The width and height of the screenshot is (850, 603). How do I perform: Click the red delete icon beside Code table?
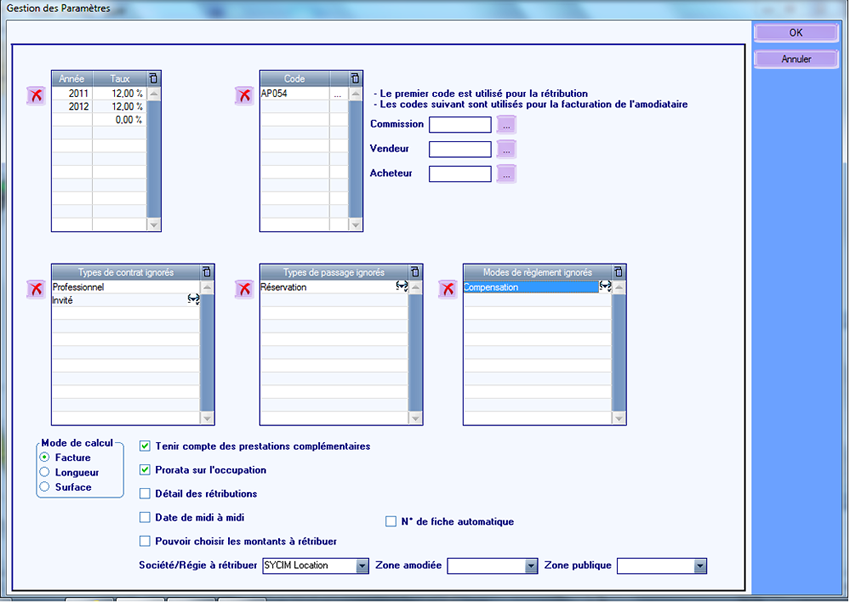(243, 96)
